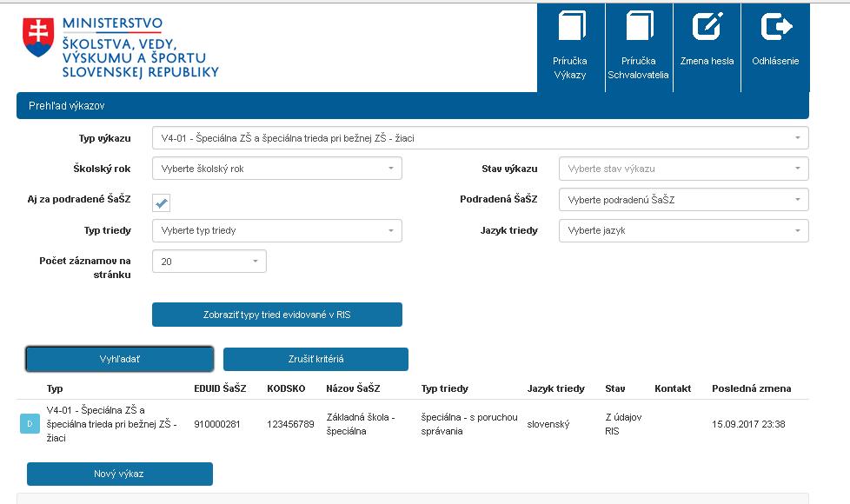
Task: Click the Názov ŠaŠZ column header
Action: point(353,388)
